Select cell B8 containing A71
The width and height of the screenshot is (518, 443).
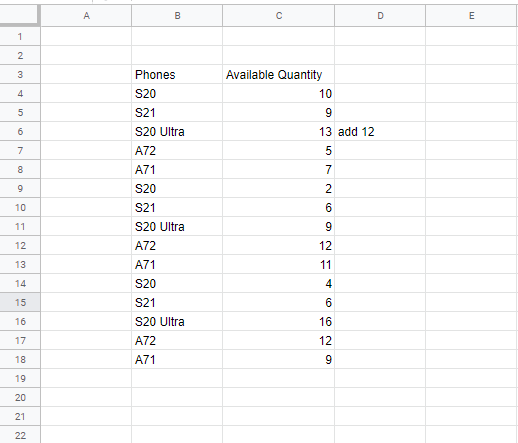click(x=177, y=169)
